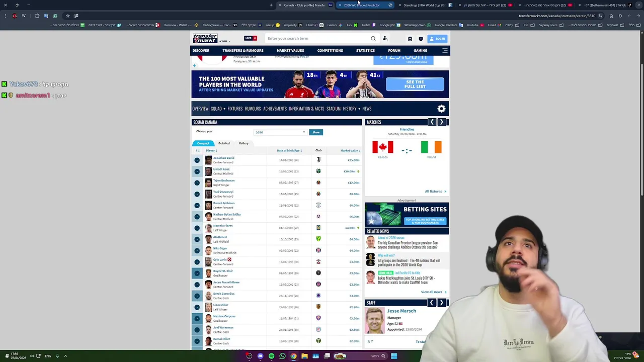The width and height of the screenshot is (644, 362).
Task: Click the Transfermarkt logo
Action: click(205, 38)
